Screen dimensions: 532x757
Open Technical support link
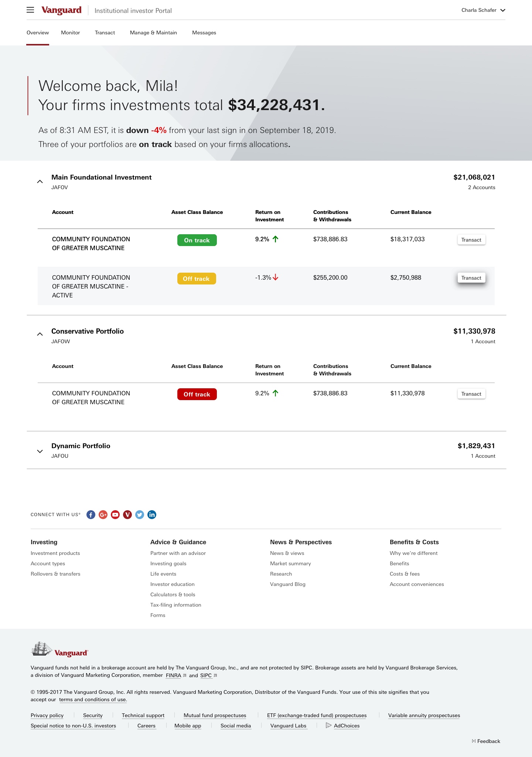tap(143, 715)
